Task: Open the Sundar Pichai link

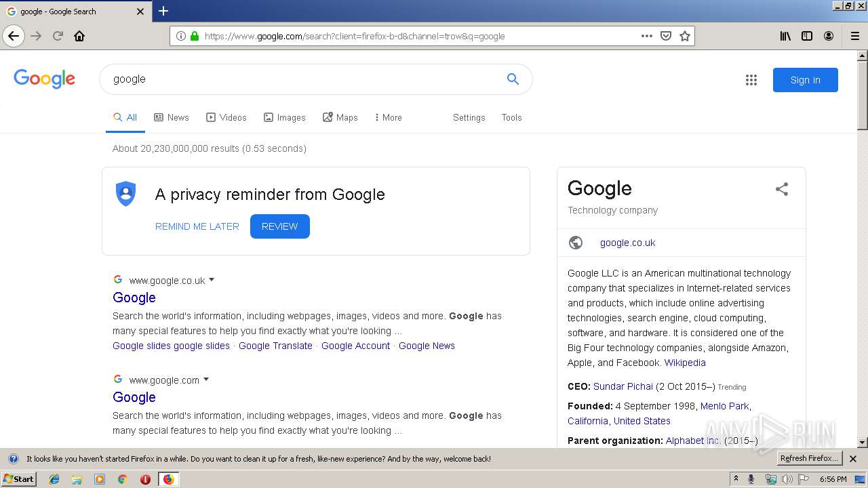Action: point(623,386)
